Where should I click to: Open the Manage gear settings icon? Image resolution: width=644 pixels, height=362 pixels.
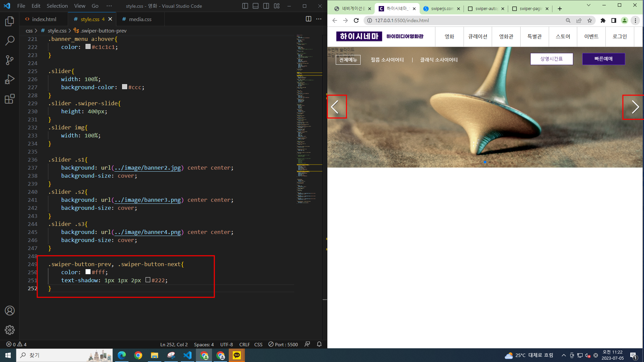10,330
